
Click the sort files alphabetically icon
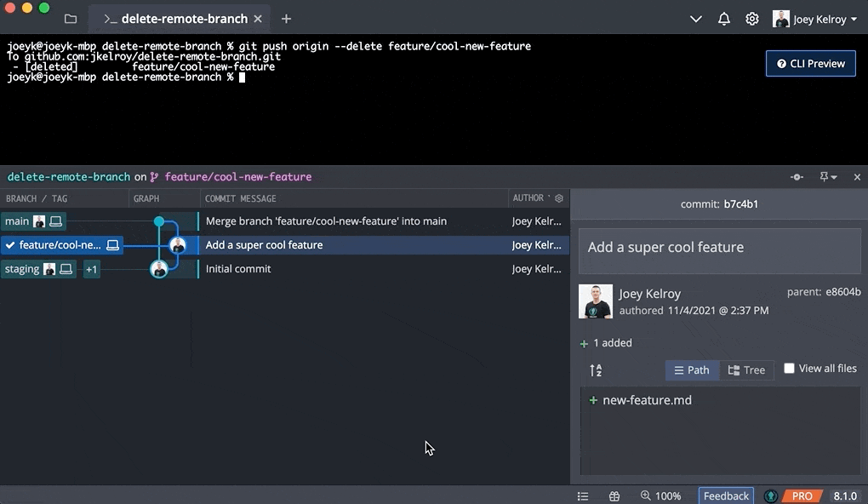pos(596,370)
